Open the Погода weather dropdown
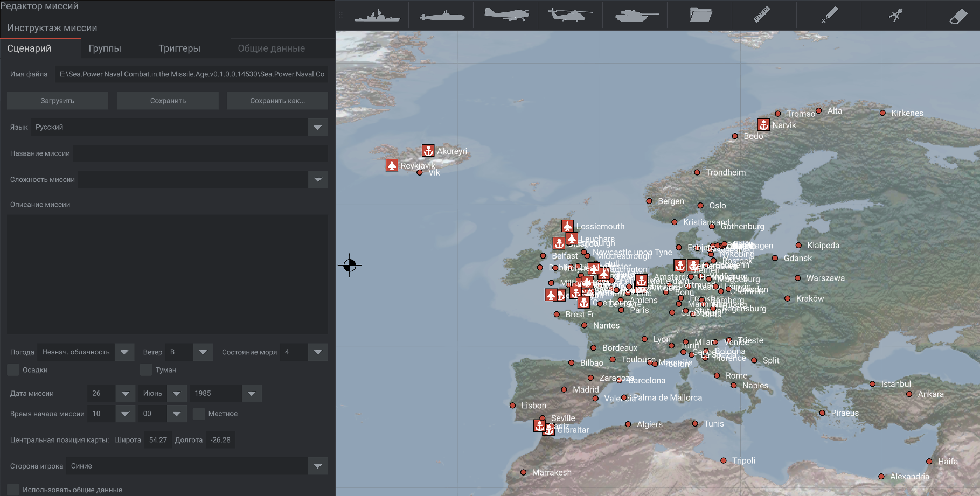Image resolution: width=980 pixels, height=496 pixels. (x=124, y=352)
